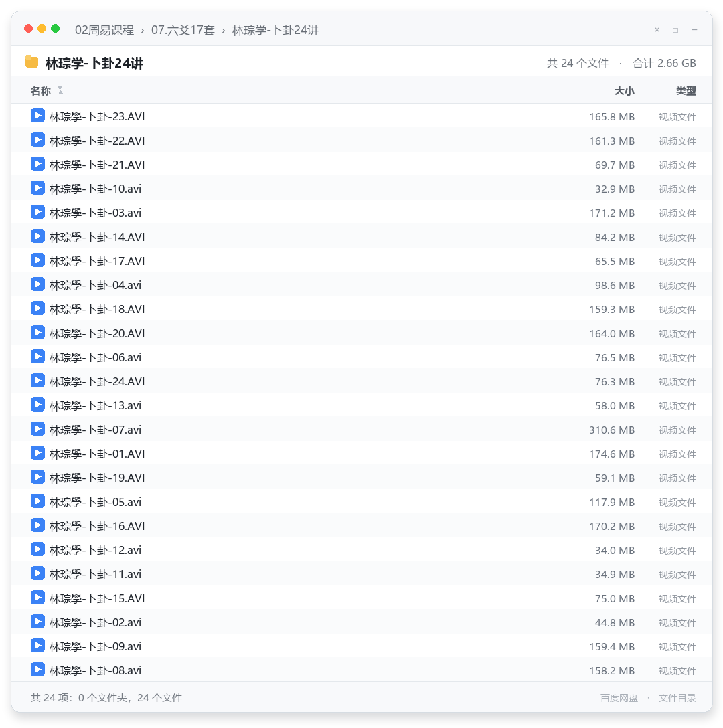723x728 pixels.
Task: Select the video icon of 林琮學-卜卦-03.avi
Action: [37, 212]
